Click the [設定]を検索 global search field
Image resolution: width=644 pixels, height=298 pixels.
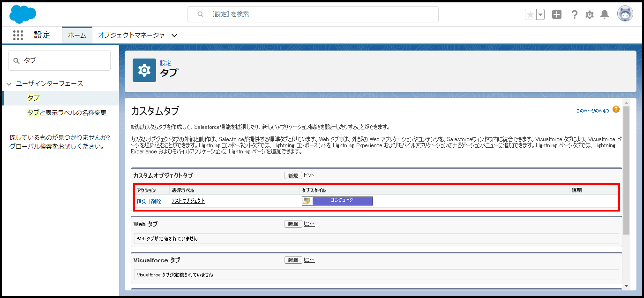tap(313, 14)
